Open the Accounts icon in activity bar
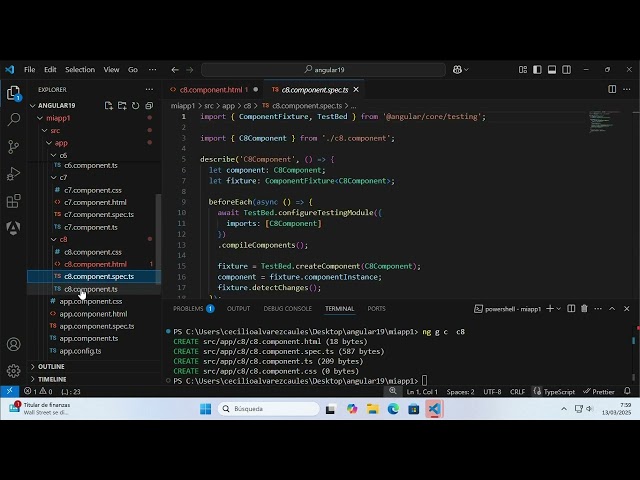Screen dimensions: 640x480 13,344
